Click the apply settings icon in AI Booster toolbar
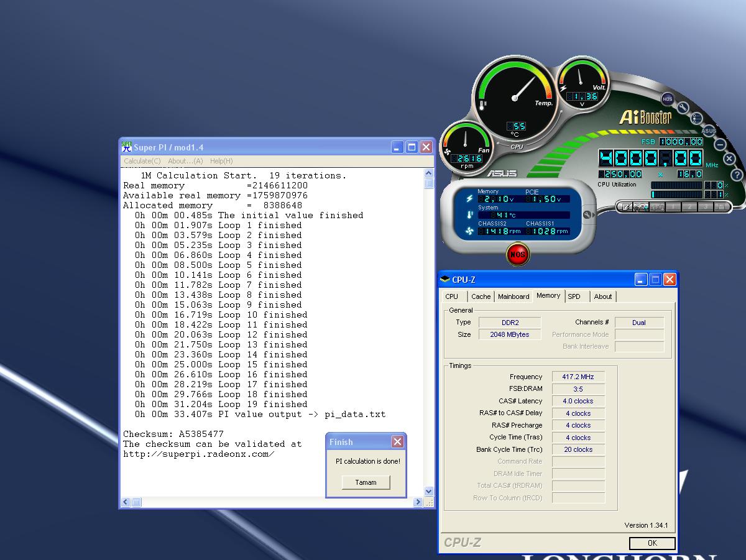Image resolution: width=746 pixels, height=560 pixels. click(641, 207)
